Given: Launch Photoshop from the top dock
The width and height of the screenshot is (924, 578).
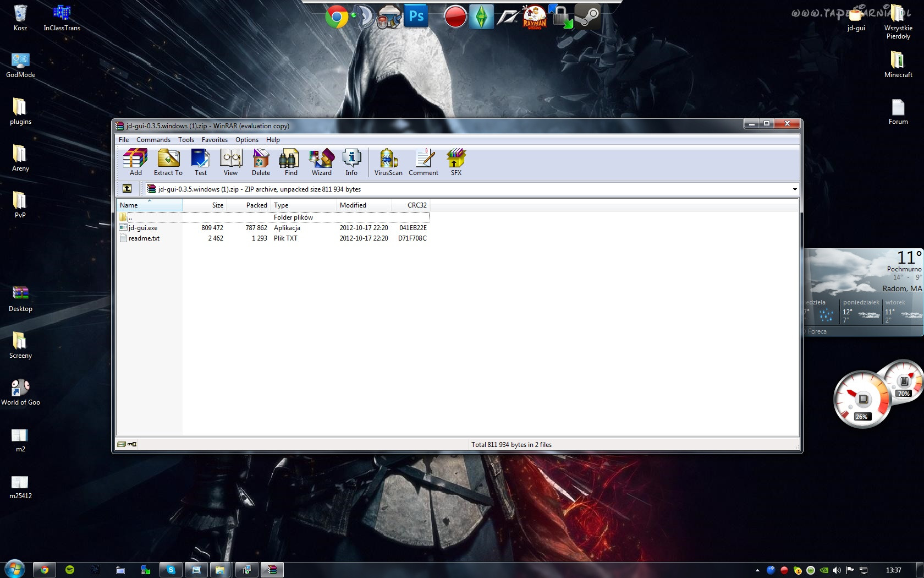Looking at the screenshot, I should pyautogui.click(x=416, y=16).
